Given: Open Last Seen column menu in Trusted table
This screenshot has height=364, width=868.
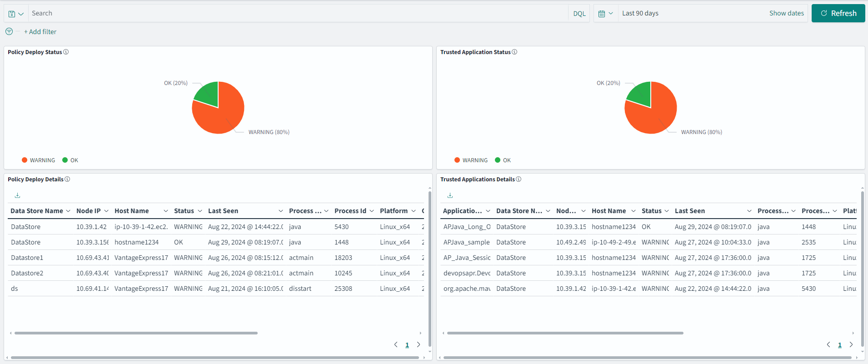Looking at the screenshot, I should pos(749,211).
